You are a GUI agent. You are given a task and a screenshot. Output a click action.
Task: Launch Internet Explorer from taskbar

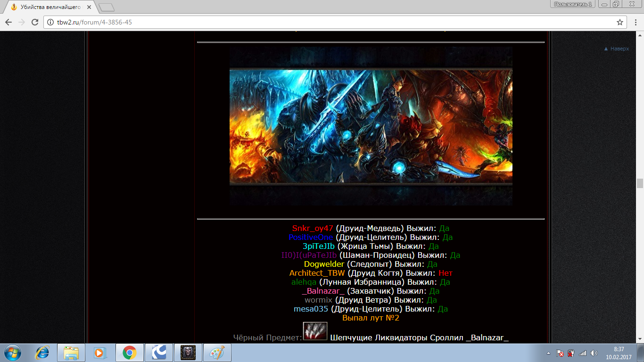[42, 353]
